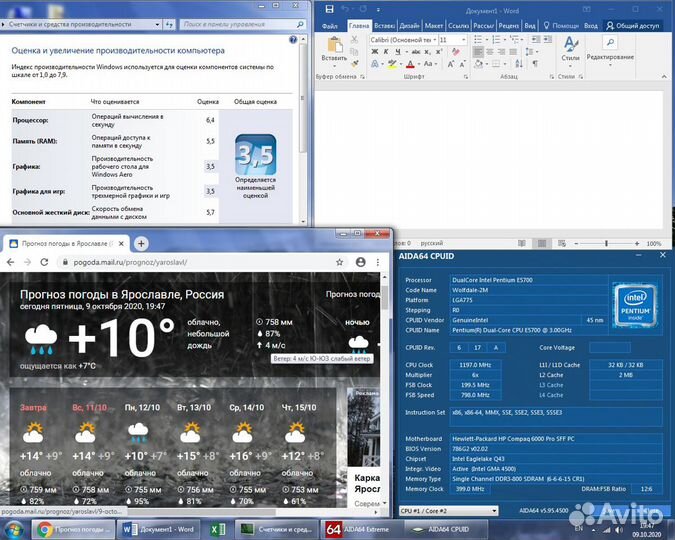Close the Прогноз погоды browser tab

click(121, 244)
